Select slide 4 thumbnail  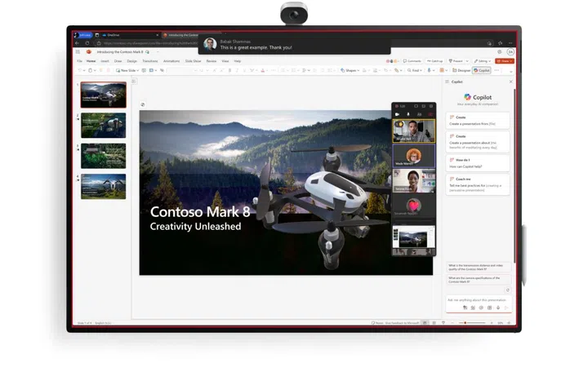pos(104,186)
